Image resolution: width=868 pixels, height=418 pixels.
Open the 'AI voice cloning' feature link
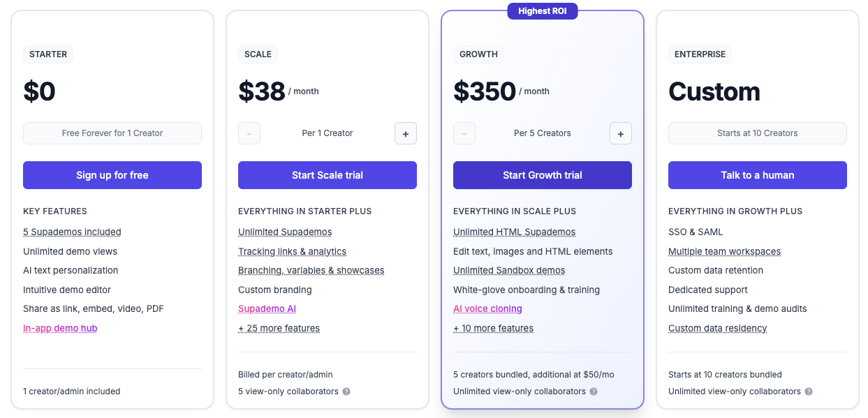[487, 308]
